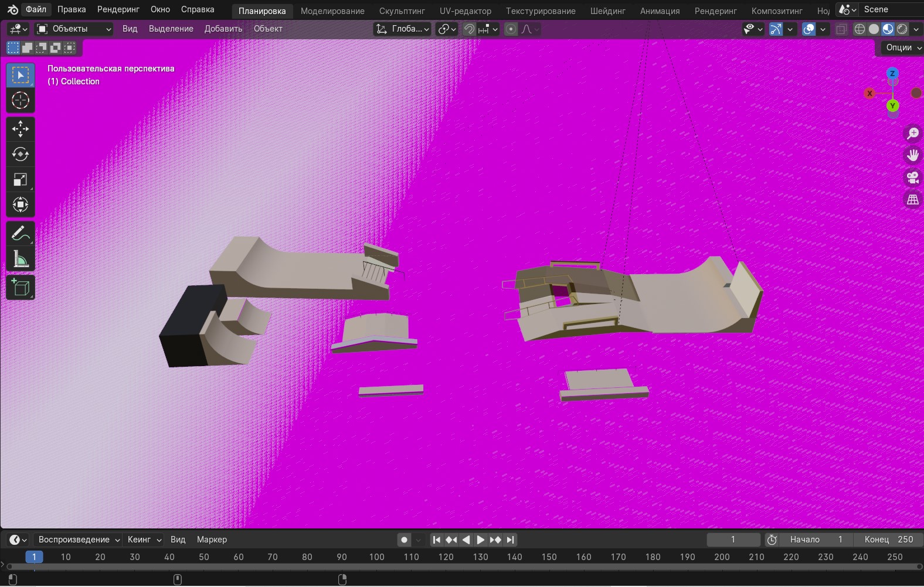Toggle X-ray mode

click(x=841, y=29)
